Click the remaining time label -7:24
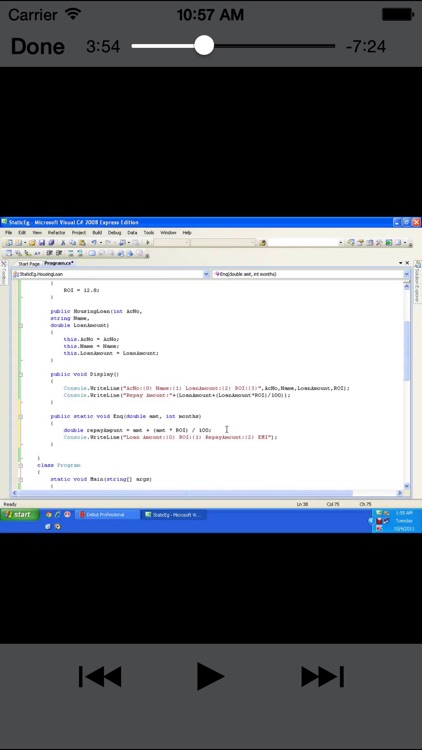 coord(366,46)
